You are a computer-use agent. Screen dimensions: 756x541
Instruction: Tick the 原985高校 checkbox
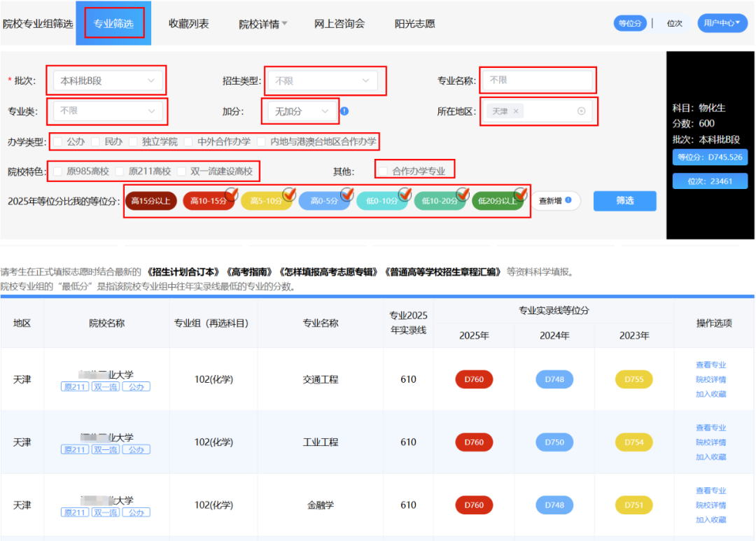(x=58, y=171)
